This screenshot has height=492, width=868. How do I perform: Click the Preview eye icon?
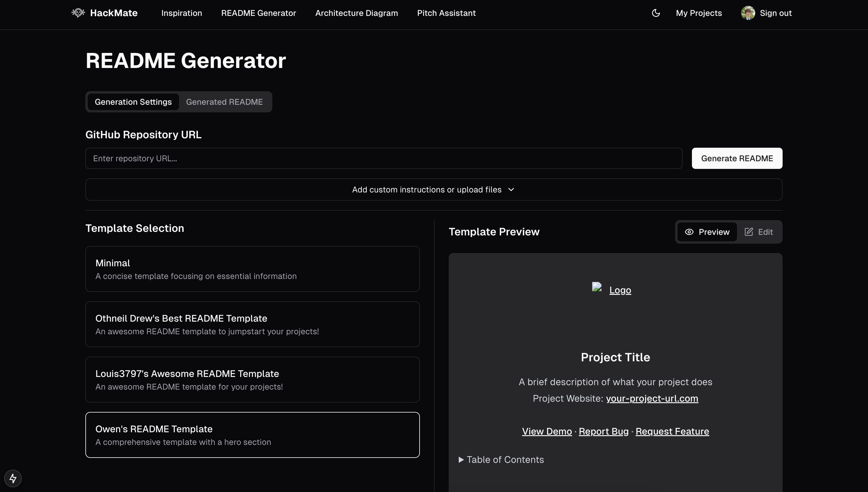(x=689, y=231)
